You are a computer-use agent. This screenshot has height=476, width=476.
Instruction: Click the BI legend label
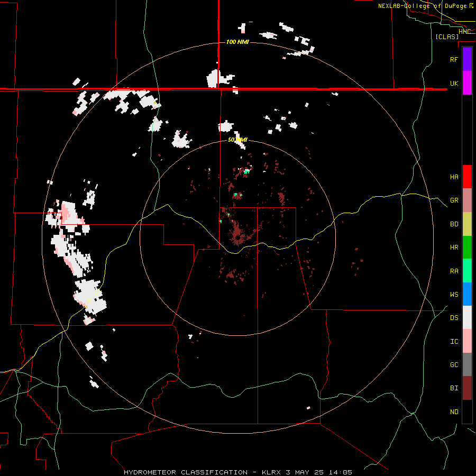point(454,388)
